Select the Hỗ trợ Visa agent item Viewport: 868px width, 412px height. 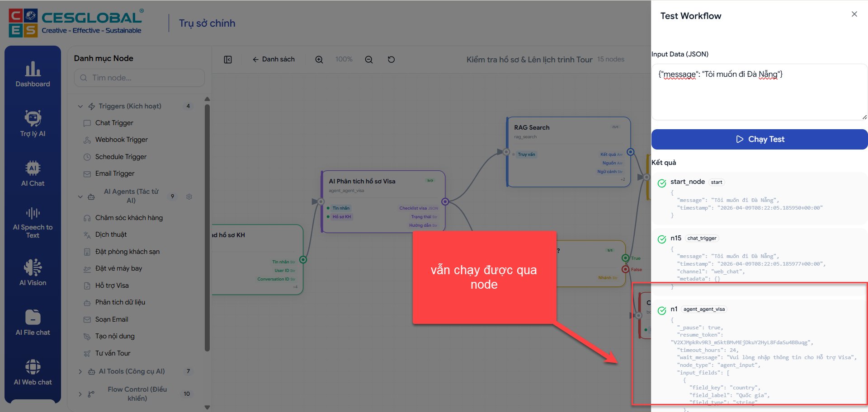click(112, 286)
